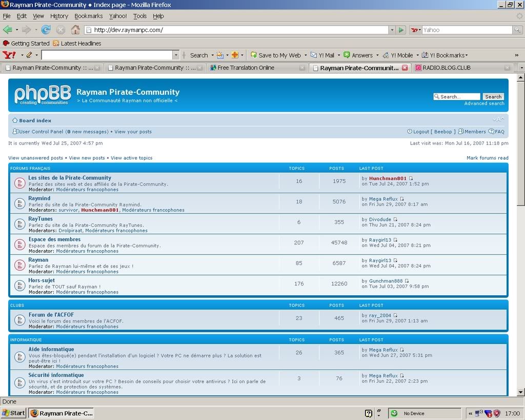525x420 pixels.
Task: Open the address bar URL dropdown
Action: tap(392, 30)
